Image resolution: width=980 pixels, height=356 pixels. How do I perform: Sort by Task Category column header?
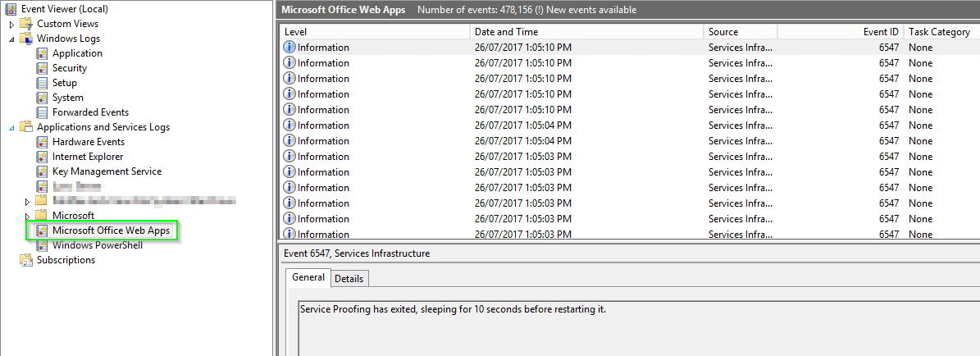[941, 32]
